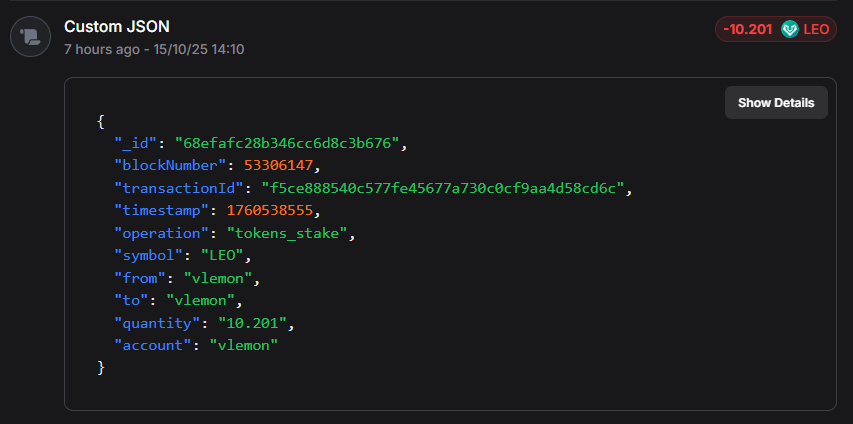The height and width of the screenshot is (424, 853).
Task: Click the transactionId hash value
Action: [x=446, y=188]
